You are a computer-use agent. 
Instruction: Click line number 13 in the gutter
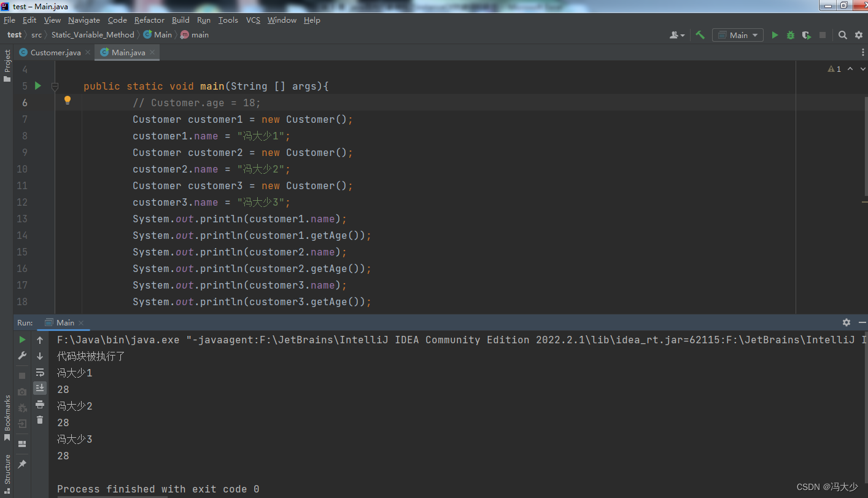21,219
